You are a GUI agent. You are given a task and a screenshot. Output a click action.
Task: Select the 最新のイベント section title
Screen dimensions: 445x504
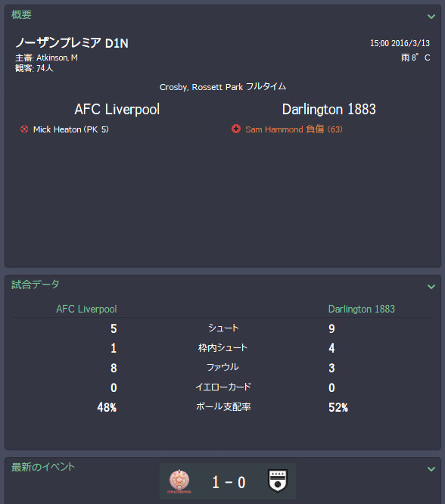click(43, 467)
